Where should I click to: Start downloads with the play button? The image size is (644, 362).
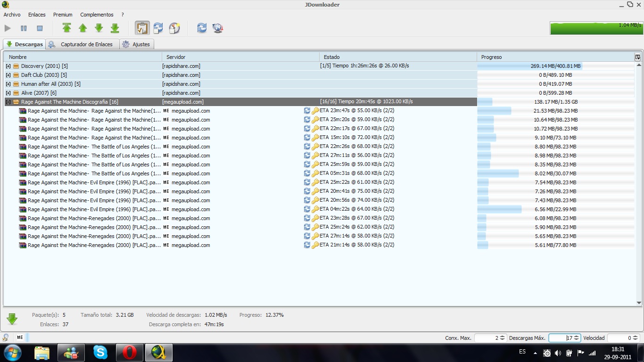click(8, 28)
